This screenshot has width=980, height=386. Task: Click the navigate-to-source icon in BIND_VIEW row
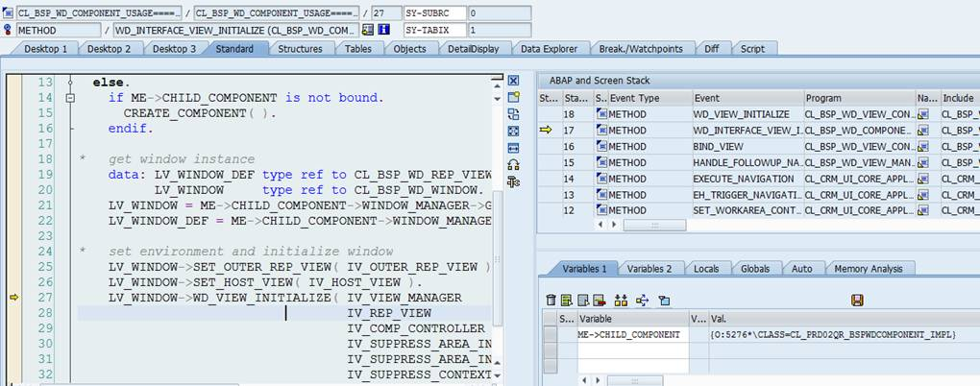923,146
